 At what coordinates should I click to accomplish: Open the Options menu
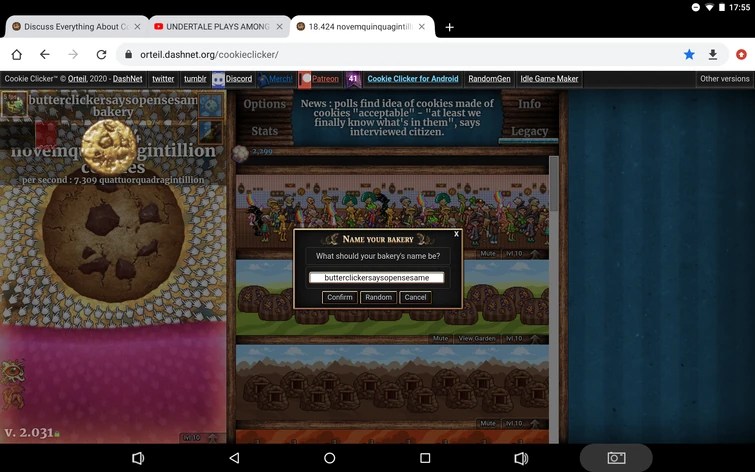(x=264, y=104)
